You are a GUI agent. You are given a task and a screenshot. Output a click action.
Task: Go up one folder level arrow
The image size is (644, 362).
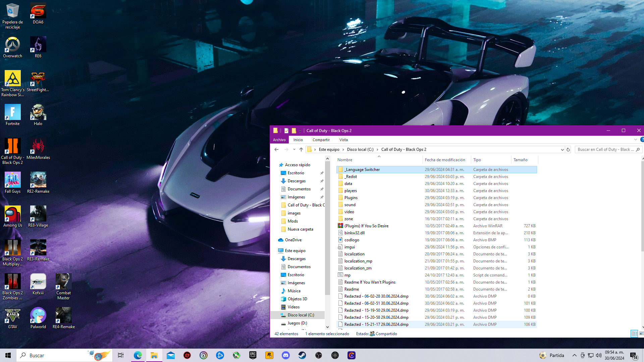[x=301, y=149]
